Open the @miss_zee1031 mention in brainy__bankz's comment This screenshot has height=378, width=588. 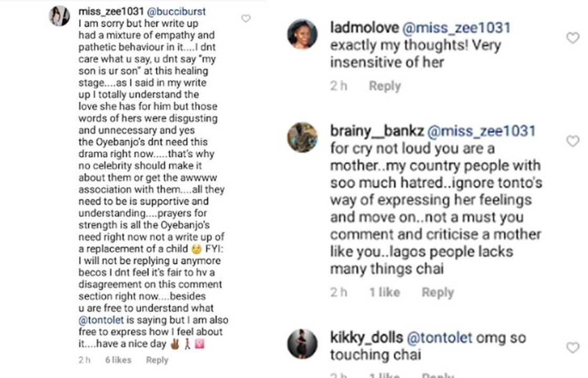click(481, 131)
